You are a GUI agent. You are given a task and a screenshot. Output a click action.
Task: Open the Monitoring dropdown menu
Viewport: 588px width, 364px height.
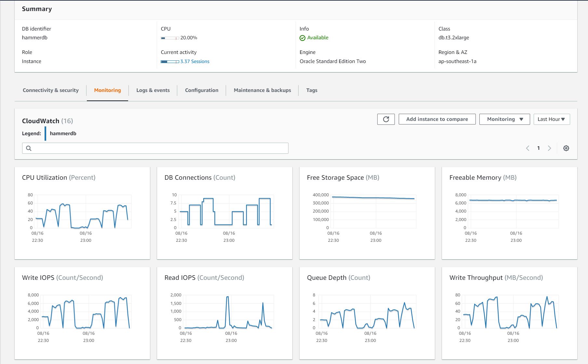tap(504, 119)
